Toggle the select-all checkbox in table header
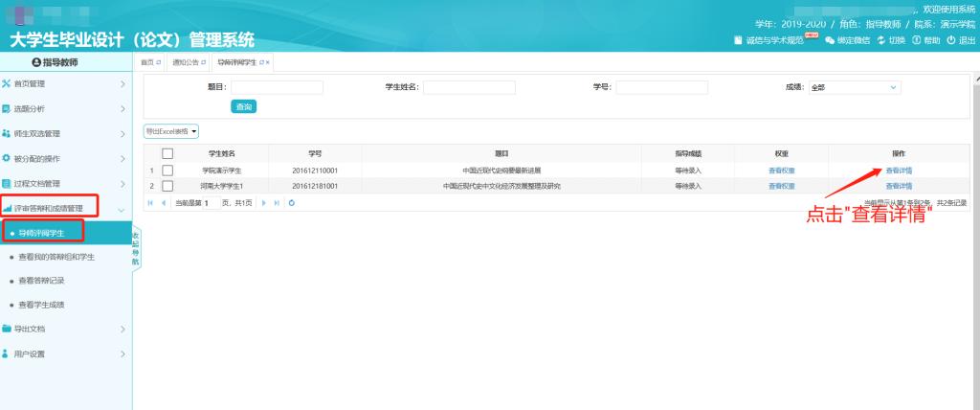 (x=167, y=153)
